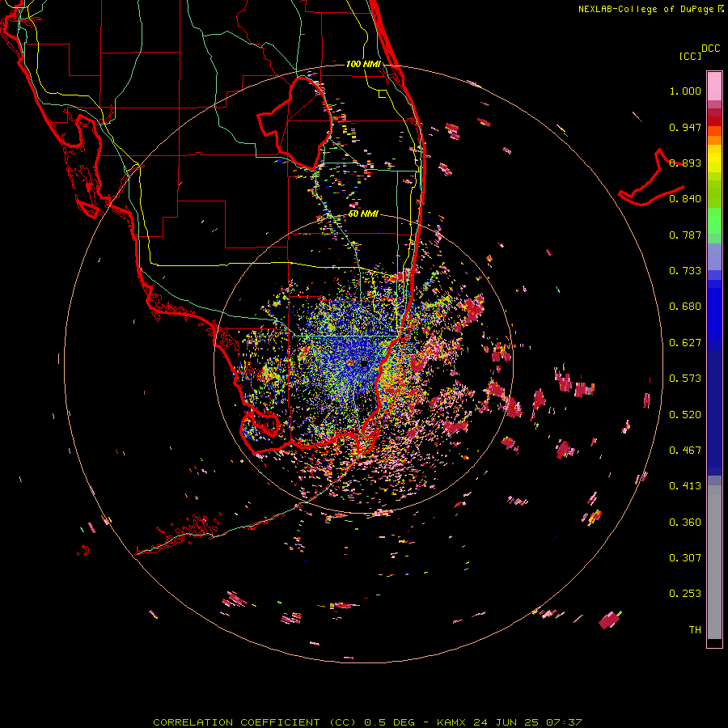
Task: Click the 0.947 color scale value
Action: tap(685, 127)
